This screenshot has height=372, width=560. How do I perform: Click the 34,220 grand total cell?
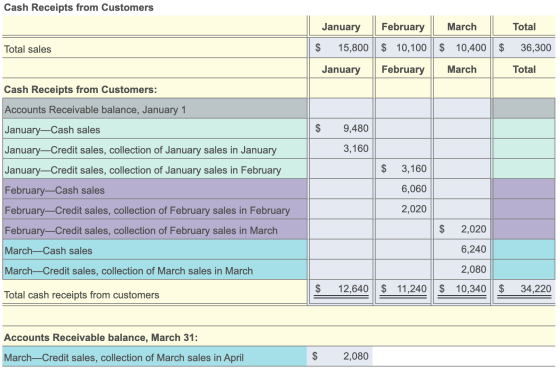tap(524, 290)
